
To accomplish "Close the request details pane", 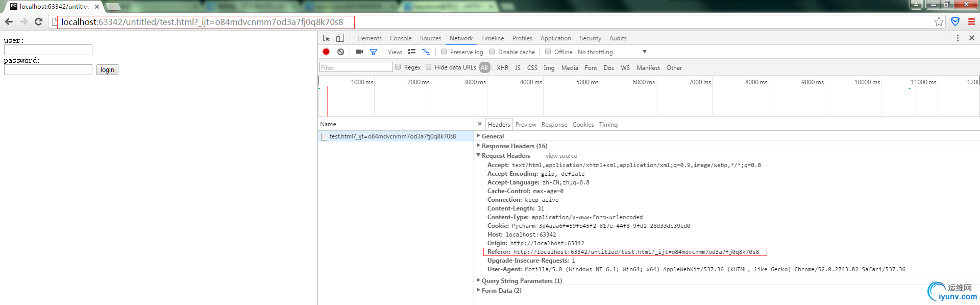I will [x=480, y=124].
